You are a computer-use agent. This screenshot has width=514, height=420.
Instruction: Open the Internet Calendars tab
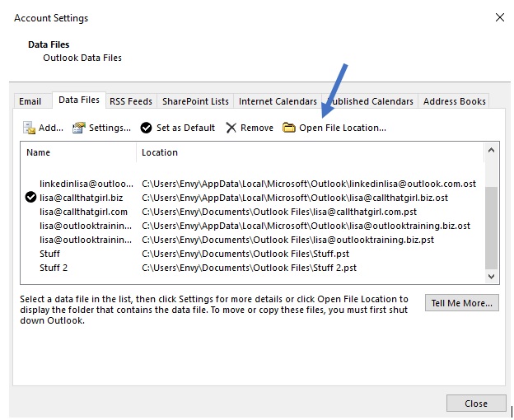tap(278, 101)
